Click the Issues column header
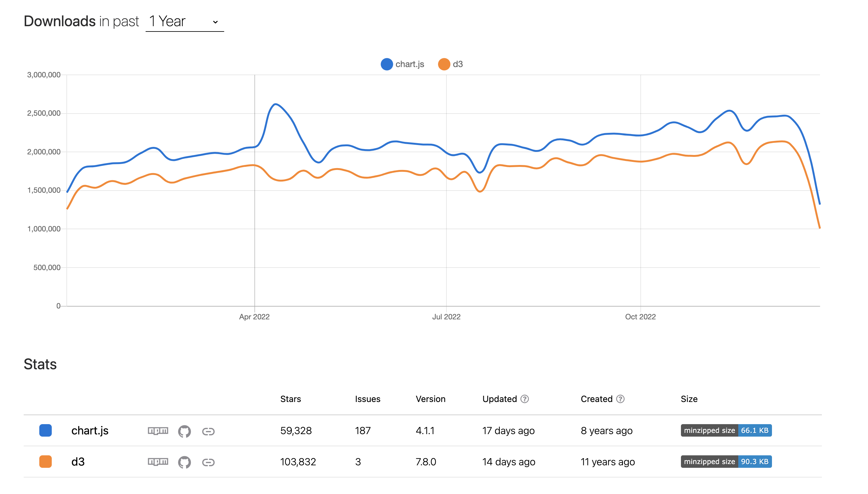868x494 pixels. click(368, 399)
